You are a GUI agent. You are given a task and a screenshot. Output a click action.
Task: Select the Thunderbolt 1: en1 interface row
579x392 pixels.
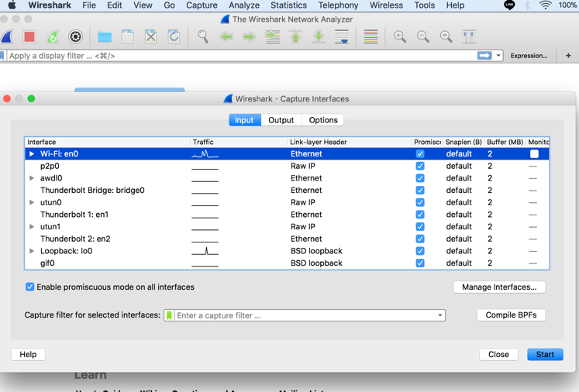pos(287,215)
